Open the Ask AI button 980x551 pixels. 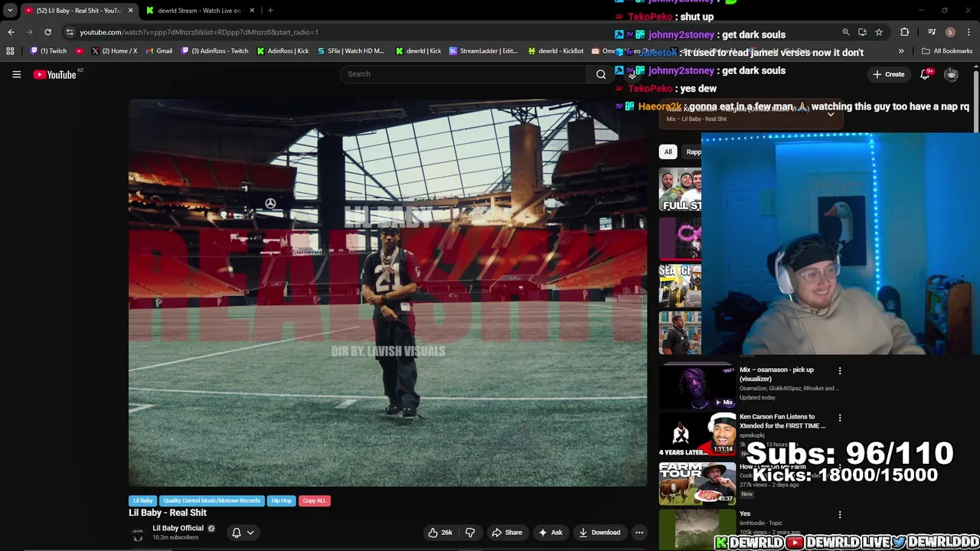(x=550, y=533)
